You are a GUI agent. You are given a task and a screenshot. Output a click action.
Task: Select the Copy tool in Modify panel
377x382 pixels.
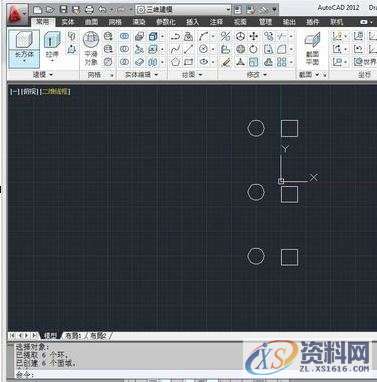268,36
